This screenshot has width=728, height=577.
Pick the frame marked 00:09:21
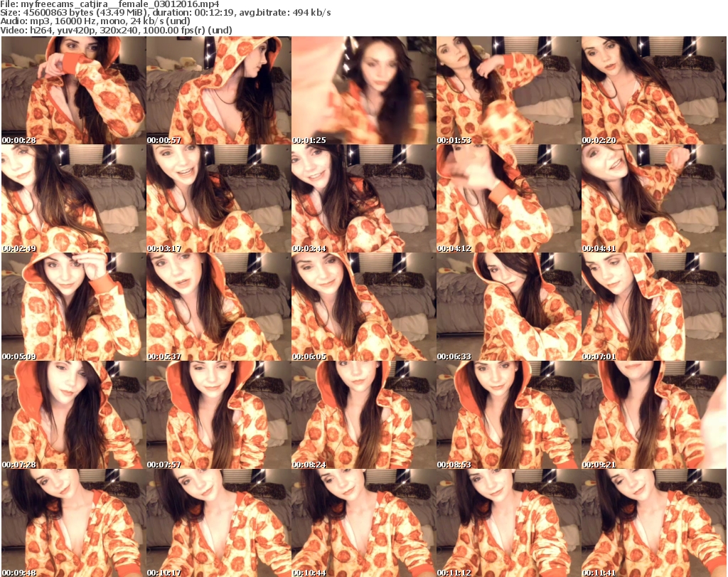[654, 415]
